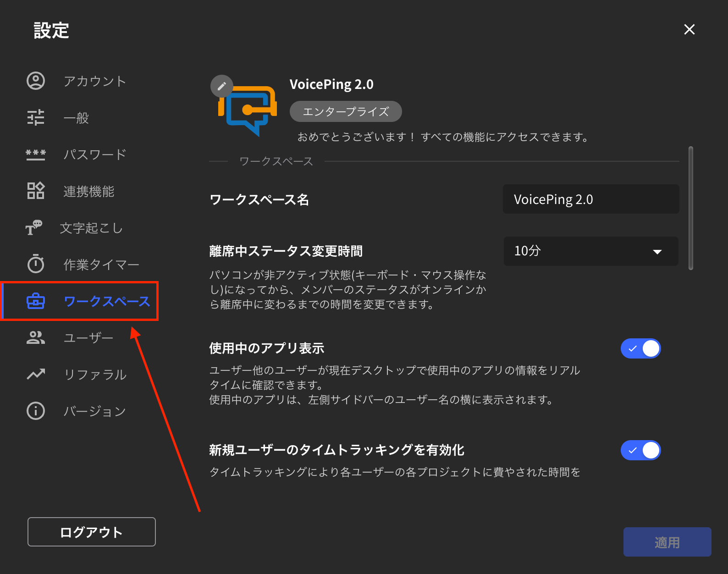
Task: Open the ユーザー section
Action: (88, 338)
